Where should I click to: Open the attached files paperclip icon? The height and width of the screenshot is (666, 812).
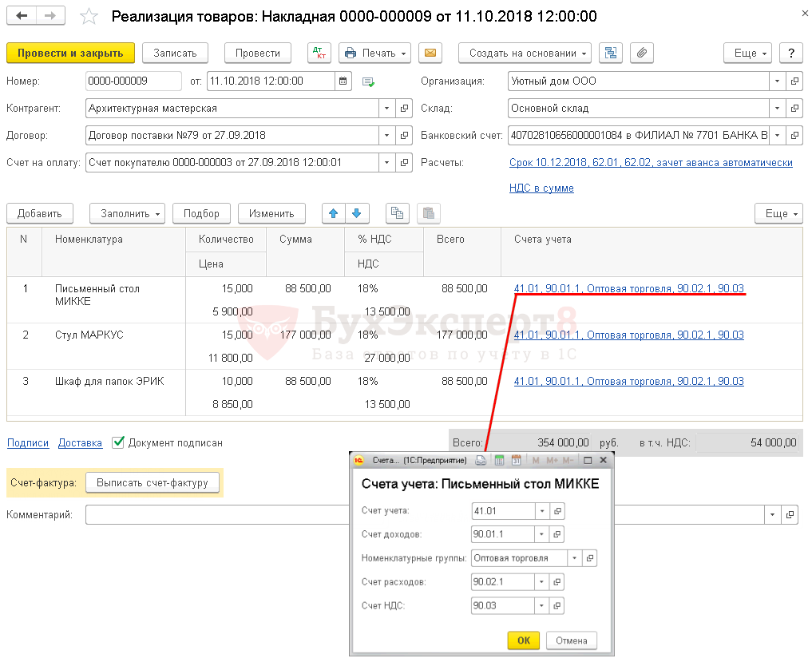click(641, 53)
